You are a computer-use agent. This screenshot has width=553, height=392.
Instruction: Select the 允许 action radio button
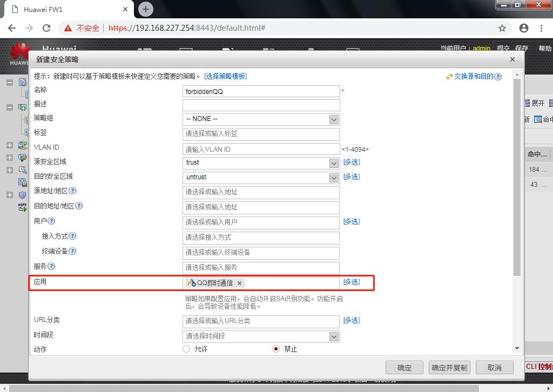pyautogui.click(x=186, y=349)
